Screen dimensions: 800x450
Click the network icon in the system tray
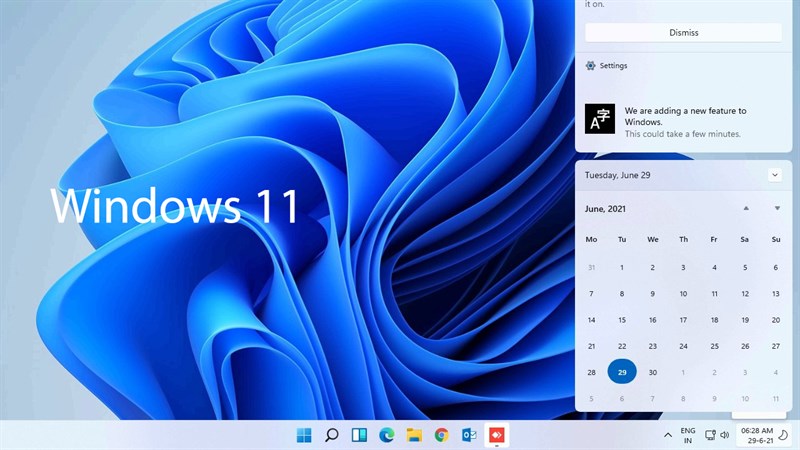pyautogui.click(x=710, y=435)
